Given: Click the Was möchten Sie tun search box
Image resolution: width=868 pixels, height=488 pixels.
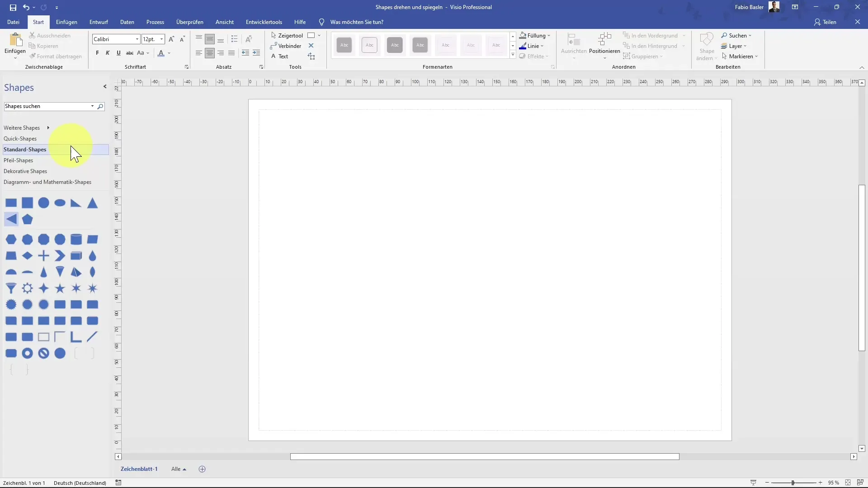Looking at the screenshot, I should coord(357,22).
